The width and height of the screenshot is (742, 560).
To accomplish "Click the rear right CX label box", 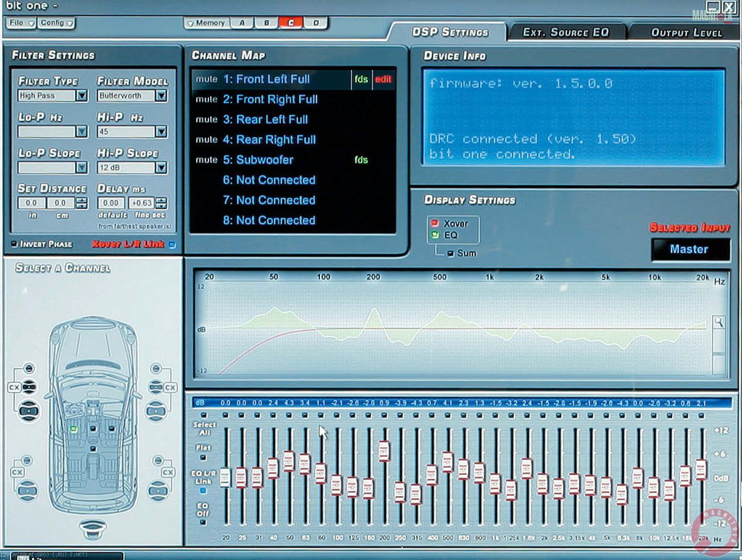I will click(x=168, y=472).
